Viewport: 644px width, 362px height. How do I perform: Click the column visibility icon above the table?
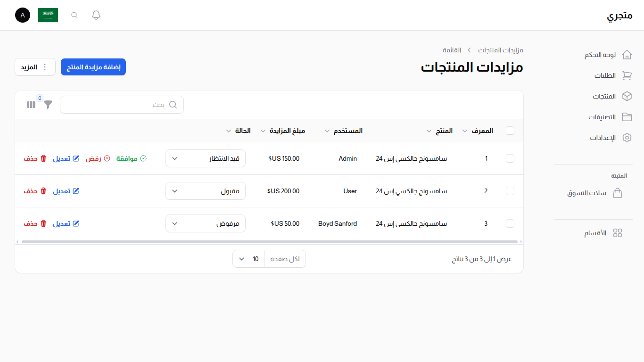pyautogui.click(x=31, y=104)
